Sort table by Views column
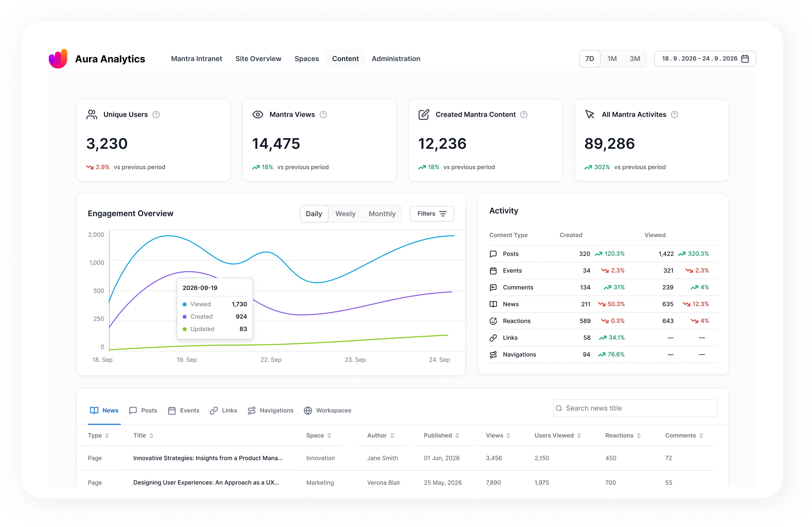 [x=498, y=436]
